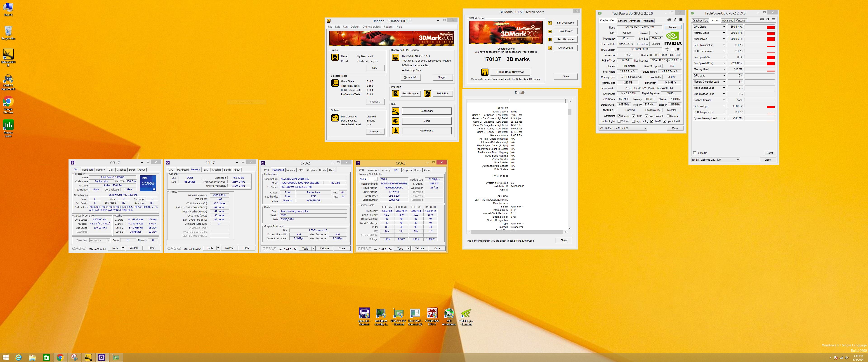Click the Benchmark run icon in 3DMark2001
Screen dimensions: 868x362
(x=396, y=111)
